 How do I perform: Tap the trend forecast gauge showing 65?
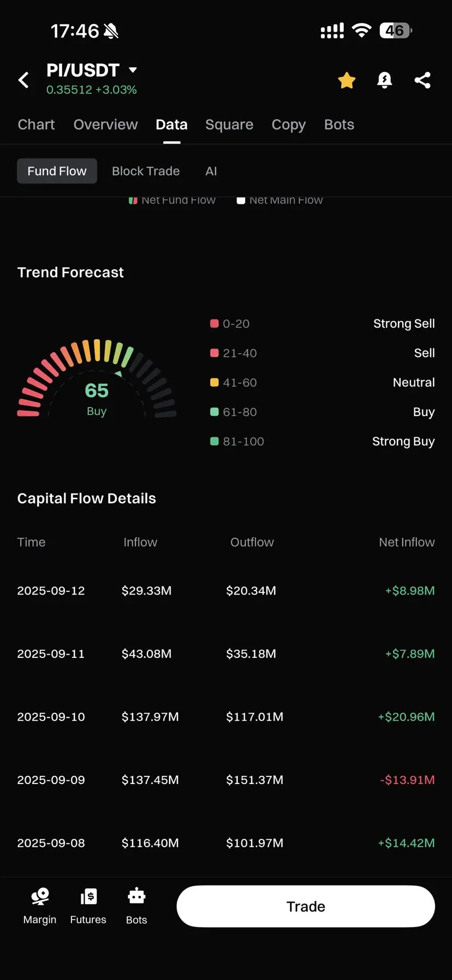tap(97, 378)
